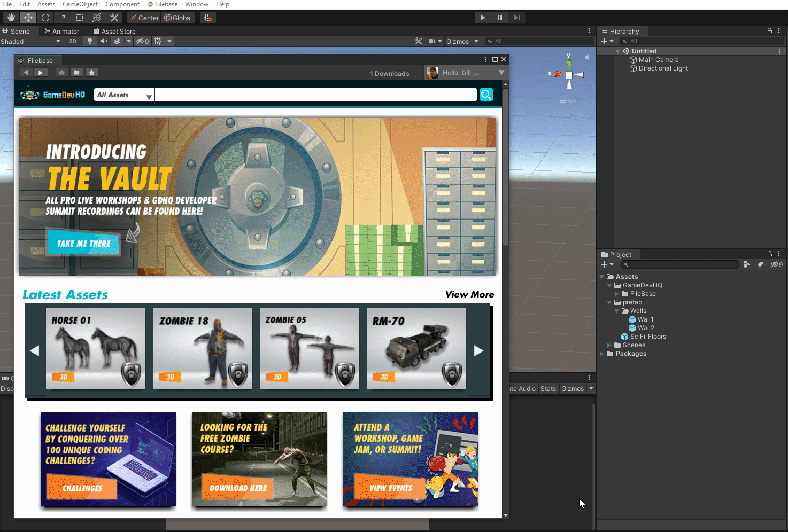Switch to the Animator tab
788x532 pixels.
point(62,31)
